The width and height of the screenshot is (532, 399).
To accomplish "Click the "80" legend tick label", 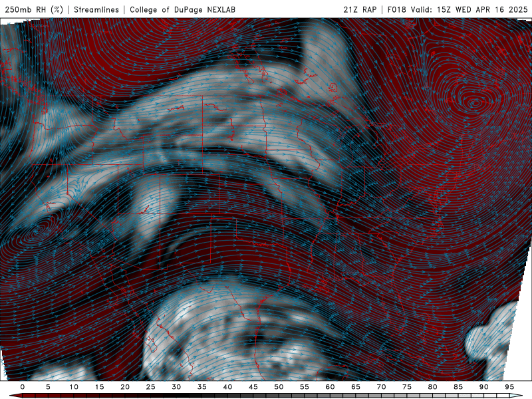I will pos(433,387).
